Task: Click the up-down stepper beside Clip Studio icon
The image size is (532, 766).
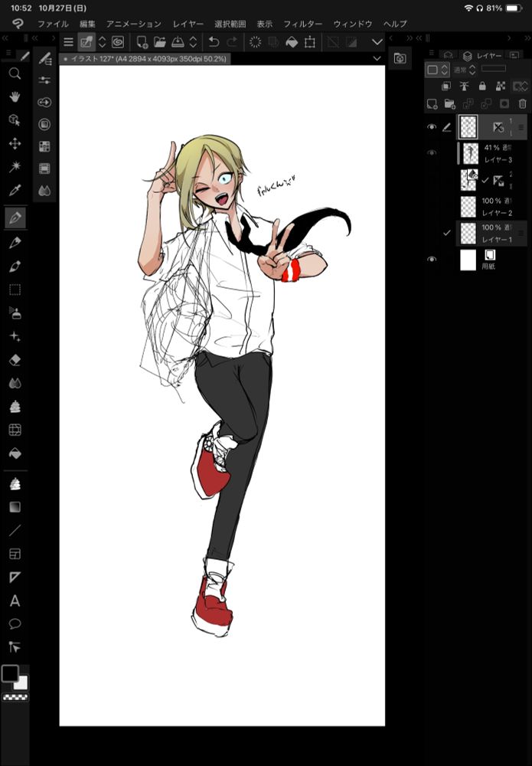Action: (x=102, y=42)
